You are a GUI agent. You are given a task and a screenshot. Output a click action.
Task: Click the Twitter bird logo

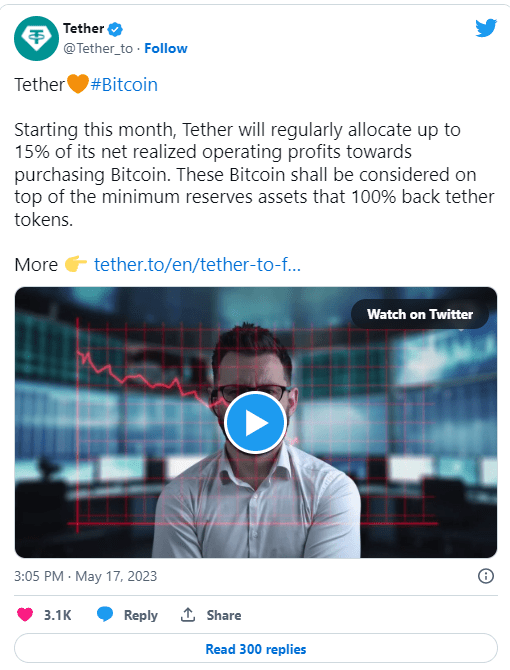point(486,28)
